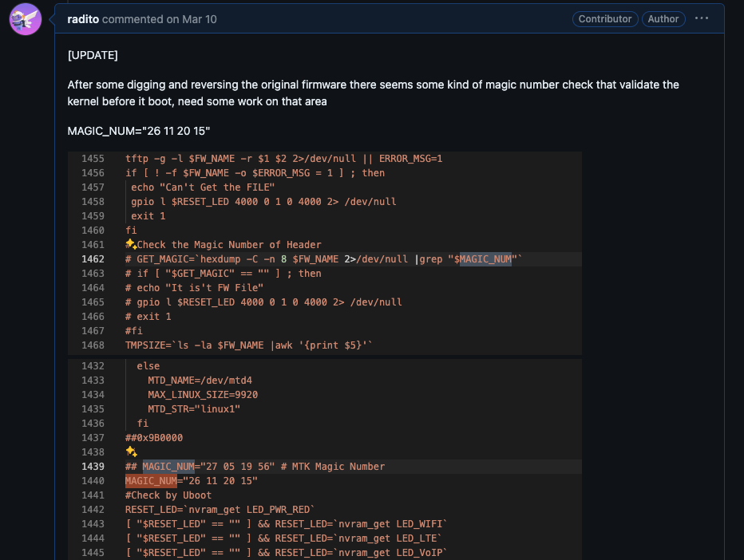Click the #Check by Uboot comment
Screen dimensions: 744x560
(168, 495)
